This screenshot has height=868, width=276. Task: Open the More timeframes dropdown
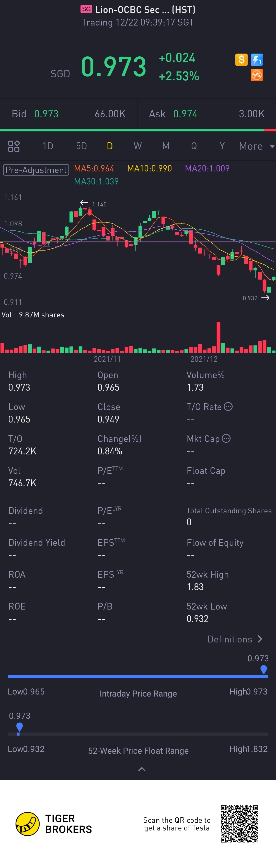(x=256, y=146)
